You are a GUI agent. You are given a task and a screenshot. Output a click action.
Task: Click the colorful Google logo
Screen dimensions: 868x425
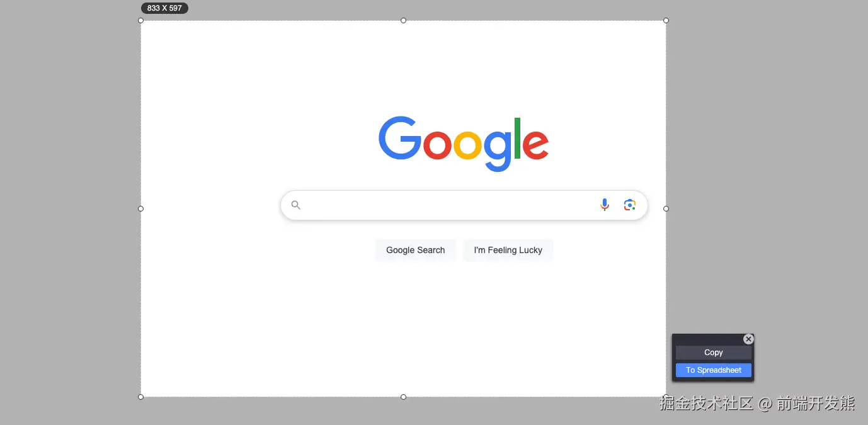(464, 144)
